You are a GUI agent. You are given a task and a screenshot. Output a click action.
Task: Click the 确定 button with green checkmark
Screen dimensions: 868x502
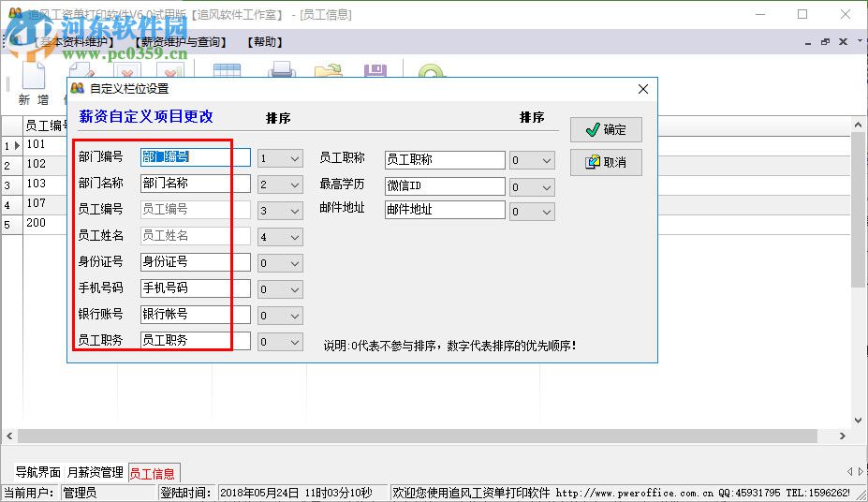[x=606, y=129]
